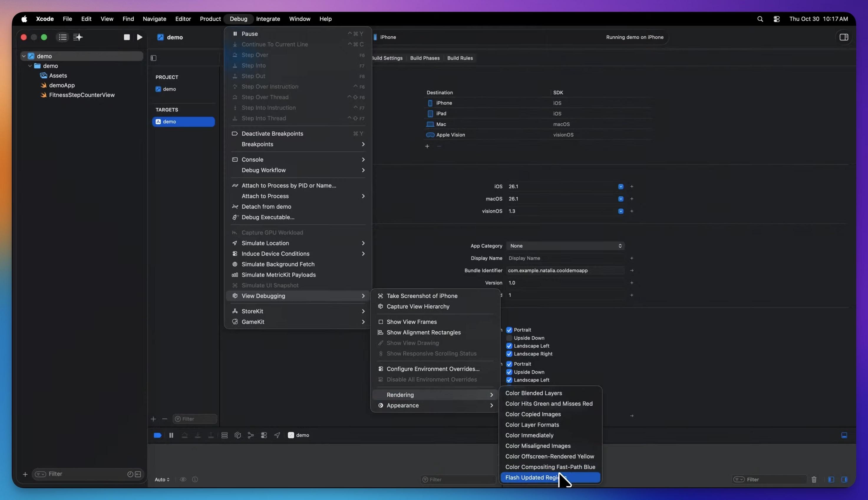Select the Apple Vision destination row

538,135
